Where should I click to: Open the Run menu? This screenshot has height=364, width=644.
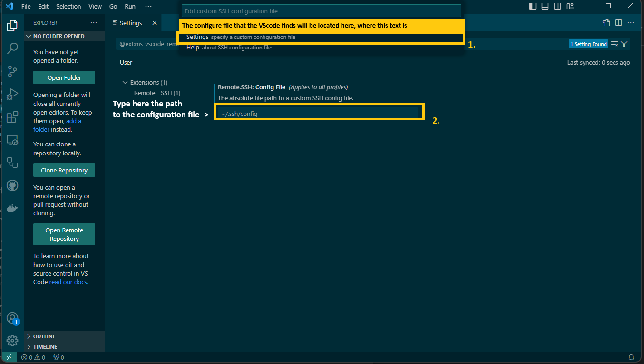[130, 6]
